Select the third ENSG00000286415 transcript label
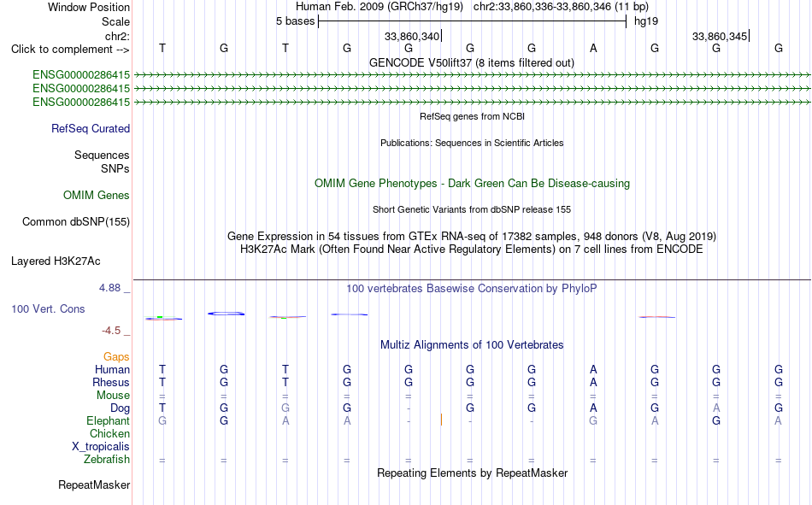 (x=81, y=102)
